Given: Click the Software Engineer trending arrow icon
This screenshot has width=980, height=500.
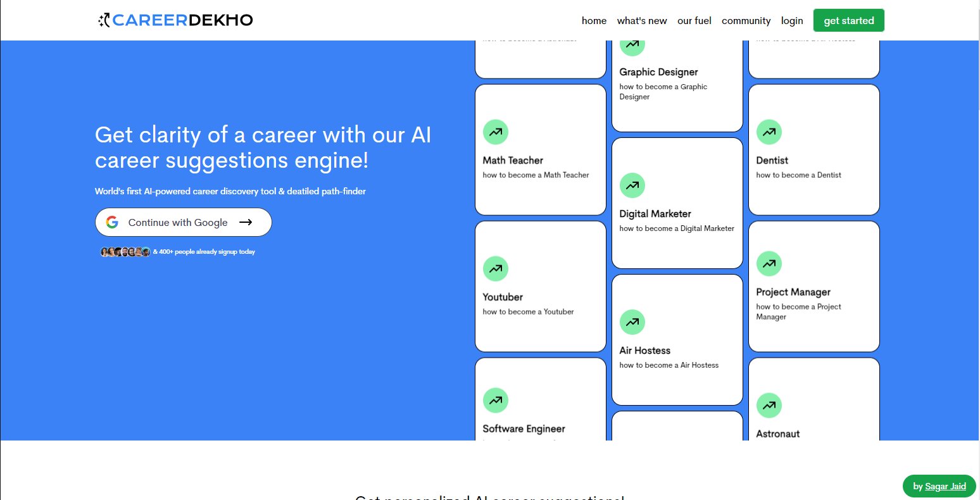Looking at the screenshot, I should 496,400.
